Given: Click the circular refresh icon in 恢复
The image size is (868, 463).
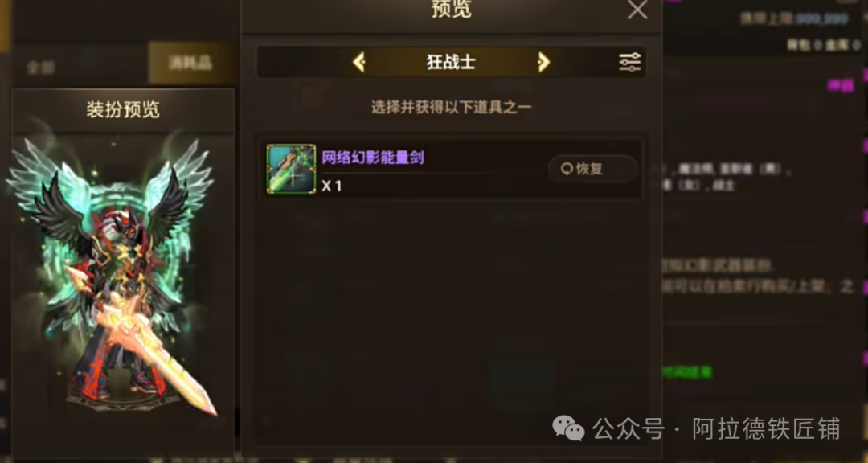Looking at the screenshot, I should 567,169.
